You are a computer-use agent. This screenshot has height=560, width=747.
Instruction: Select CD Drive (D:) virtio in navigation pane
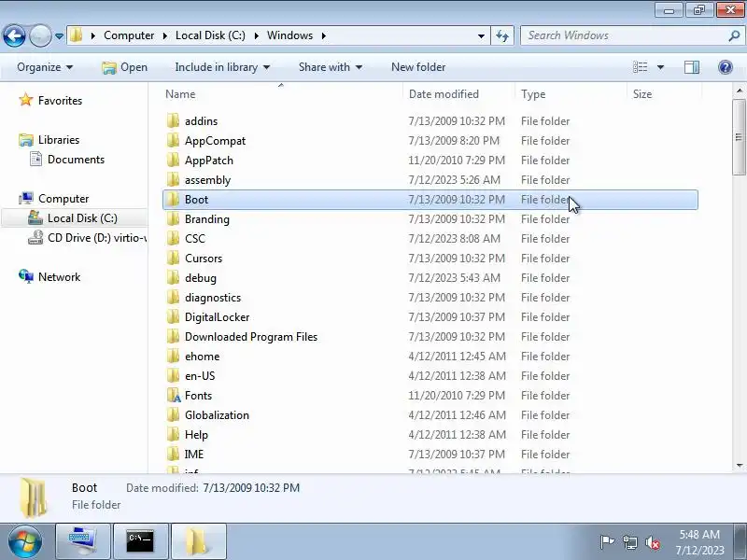(97, 238)
